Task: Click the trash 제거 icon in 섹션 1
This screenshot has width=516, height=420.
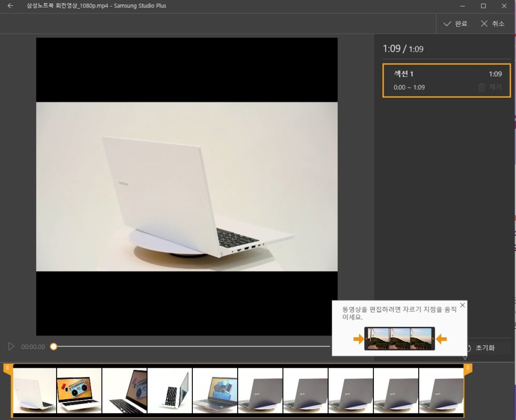Action: point(482,87)
